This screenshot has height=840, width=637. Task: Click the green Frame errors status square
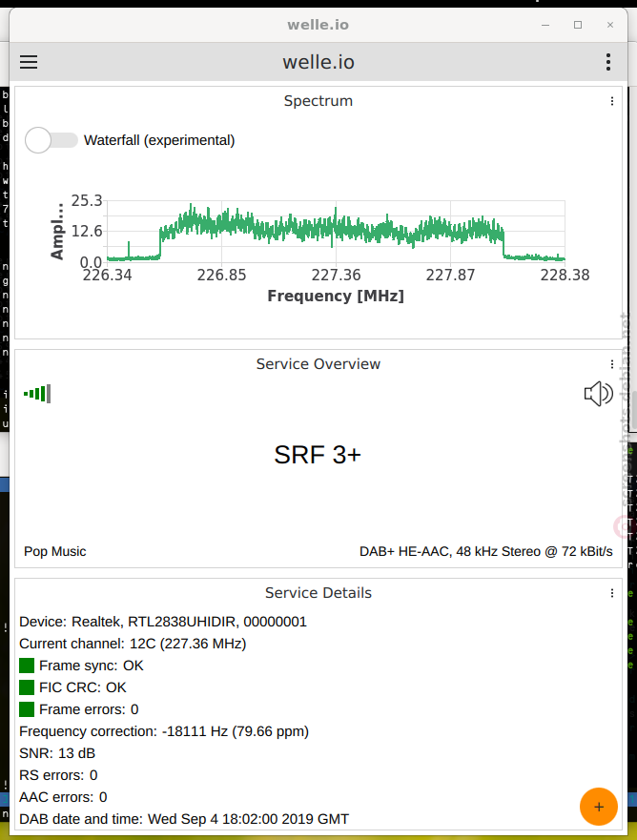pyautogui.click(x=27, y=709)
